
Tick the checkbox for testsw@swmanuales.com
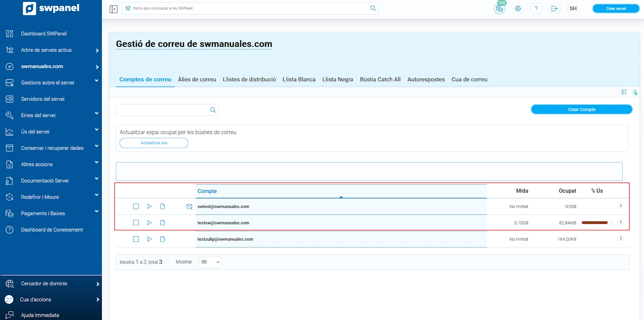136,223
